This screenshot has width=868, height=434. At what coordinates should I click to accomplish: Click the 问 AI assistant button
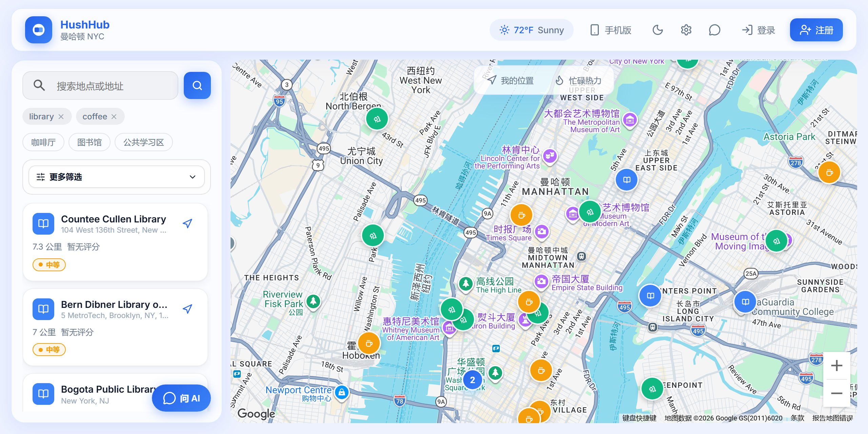pos(181,398)
